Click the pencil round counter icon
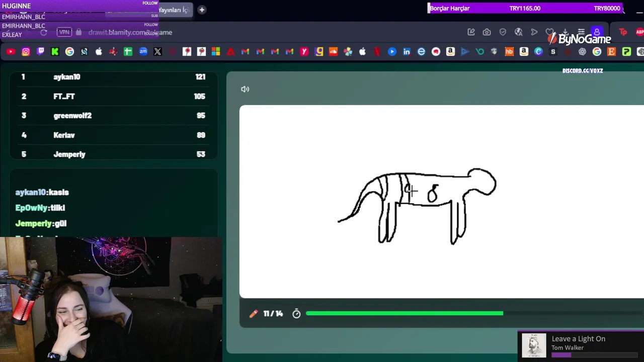 tap(253, 314)
